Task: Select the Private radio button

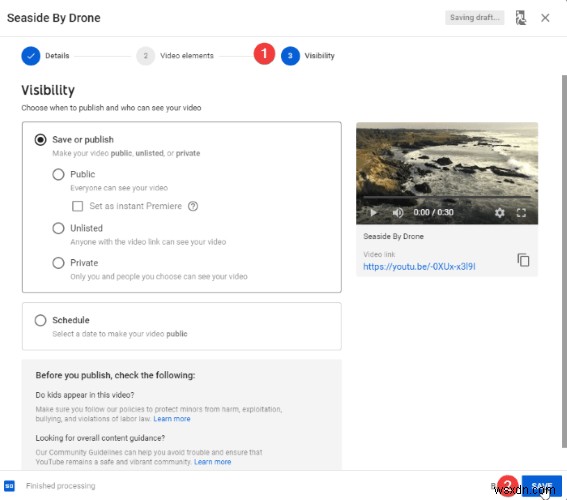Action: coord(59,263)
